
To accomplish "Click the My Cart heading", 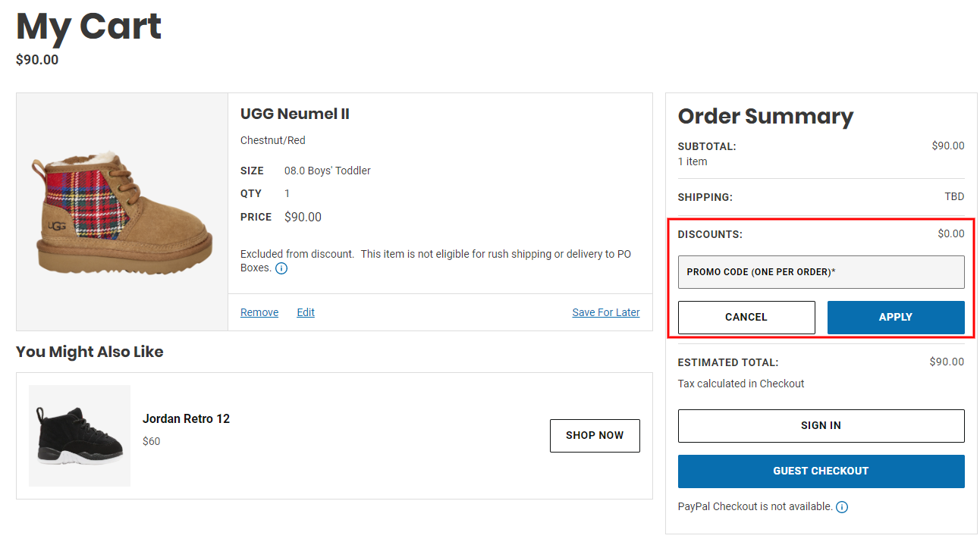I will pos(89,27).
